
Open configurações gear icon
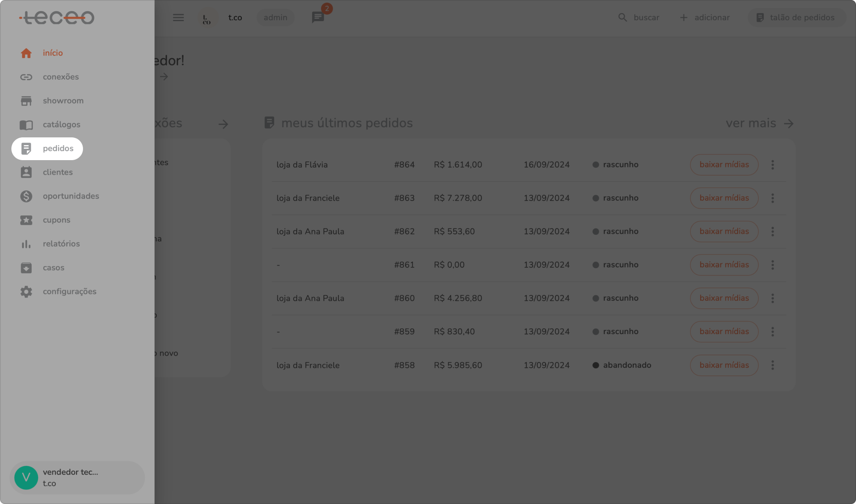(26, 292)
